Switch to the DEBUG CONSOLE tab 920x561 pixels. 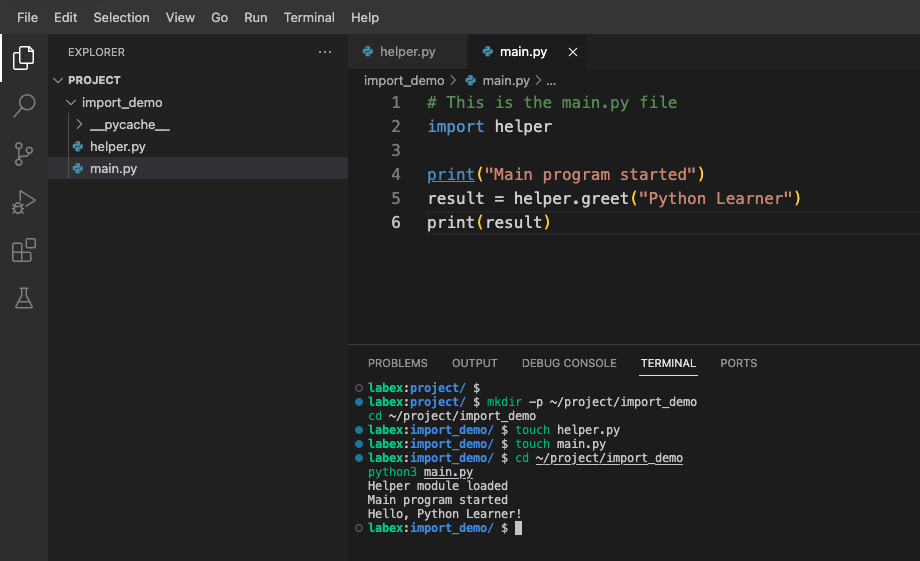pyautogui.click(x=569, y=363)
